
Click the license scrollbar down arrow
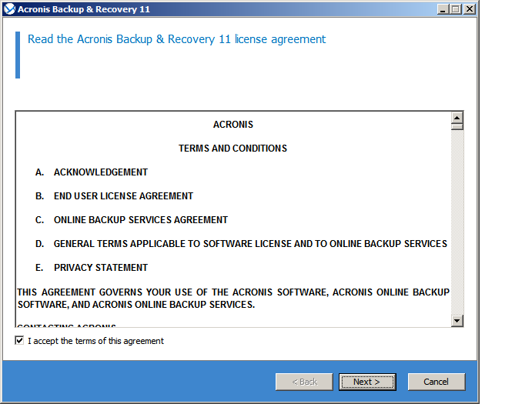pyautogui.click(x=457, y=321)
